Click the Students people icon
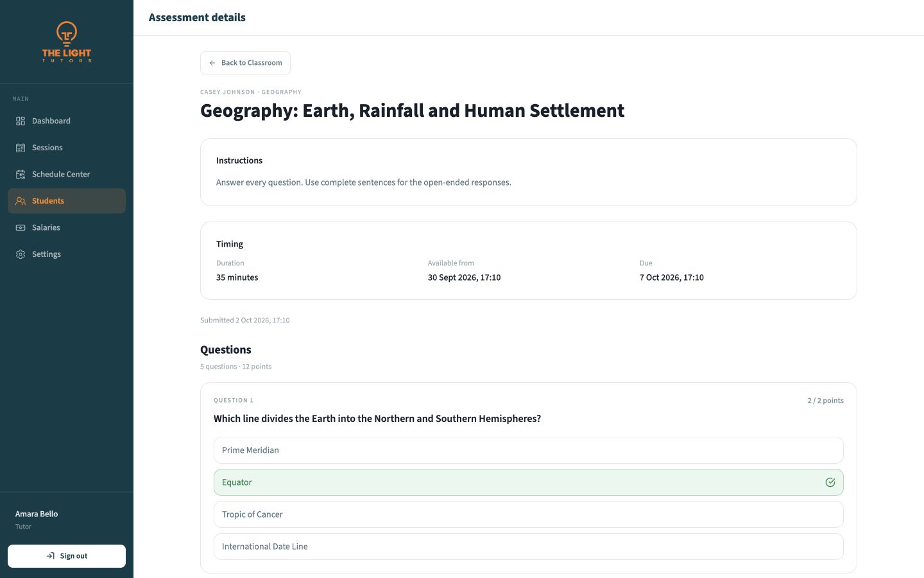Viewport: 924px width, 578px height. pos(21,201)
